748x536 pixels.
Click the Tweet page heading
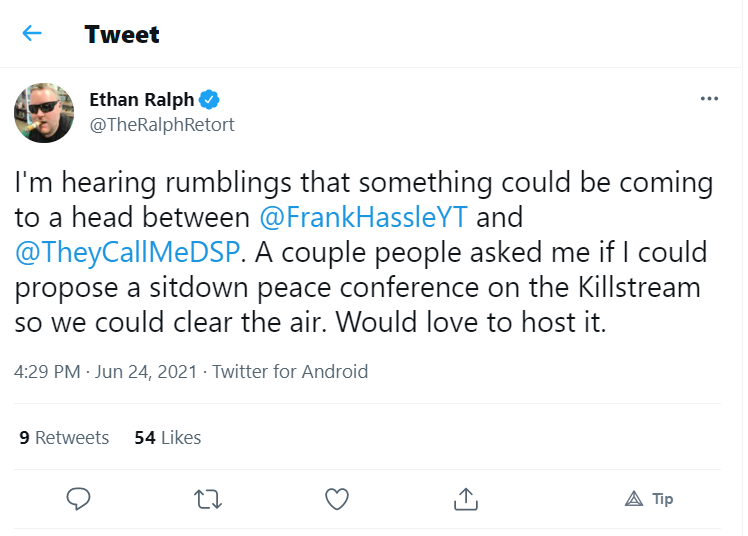[122, 34]
